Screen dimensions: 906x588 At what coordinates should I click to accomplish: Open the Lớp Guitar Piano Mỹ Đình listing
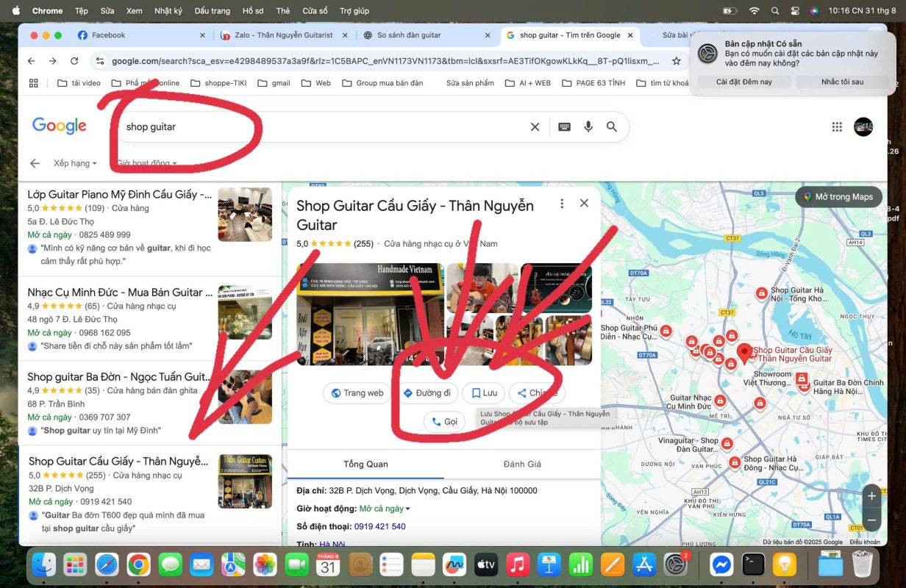tap(149, 229)
